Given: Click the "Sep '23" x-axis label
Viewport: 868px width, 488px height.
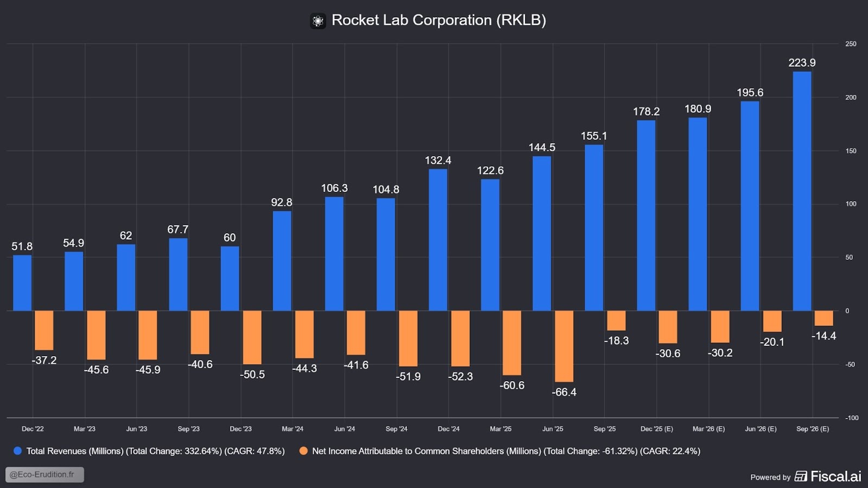Looking at the screenshot, I should [x=189, y=429].
